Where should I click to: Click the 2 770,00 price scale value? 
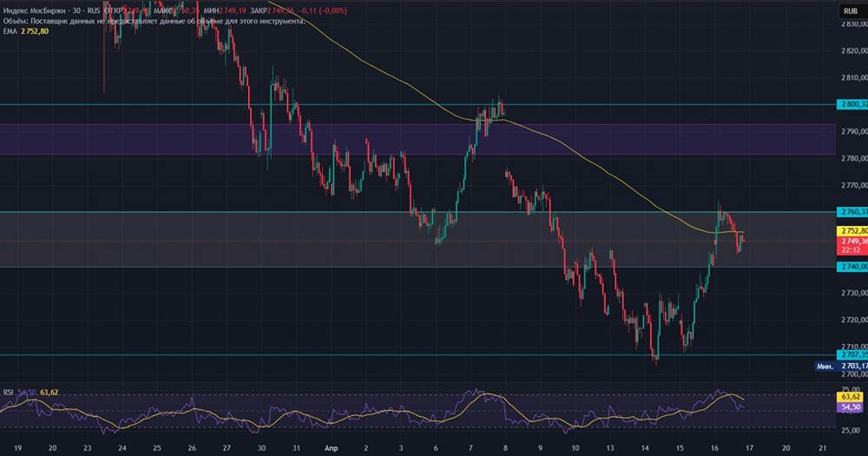[853, 185]
